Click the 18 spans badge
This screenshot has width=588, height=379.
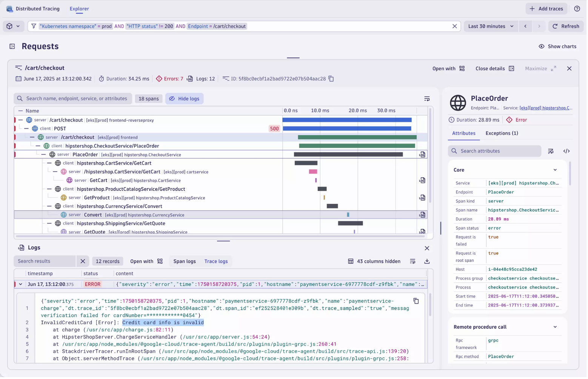149,99
